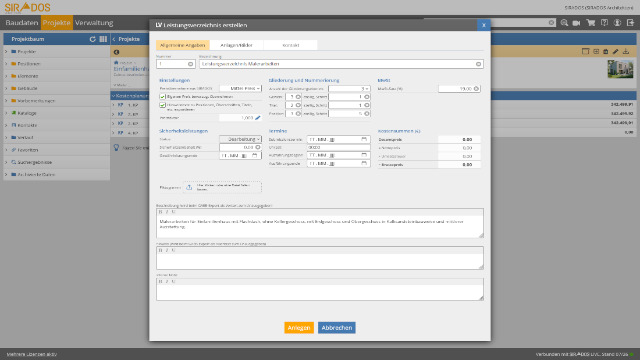Click the download icon in project toolbar
The width and height of the screenshot is (640, 360).
(626, 51)
